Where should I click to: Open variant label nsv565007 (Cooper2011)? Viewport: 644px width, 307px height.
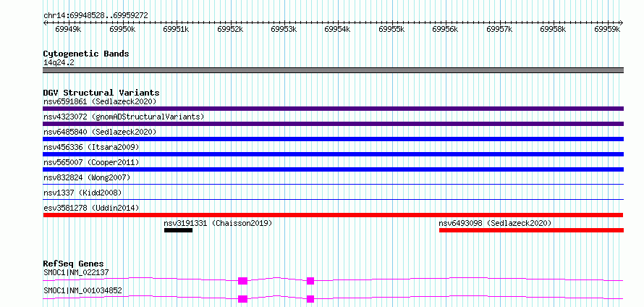click(x=91, y=162)
